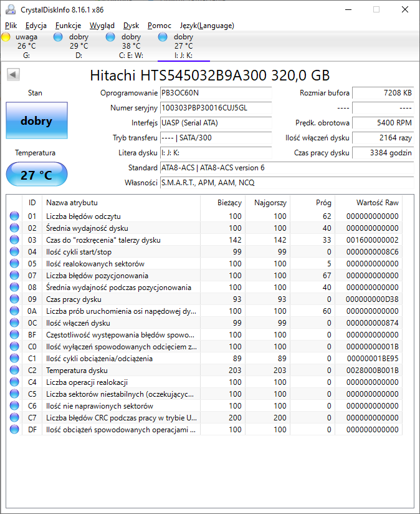Click the CrystalDiskInfo app icon in title bar
The width and height of the screenshot is (420, 514).
(x=11, y=10)
